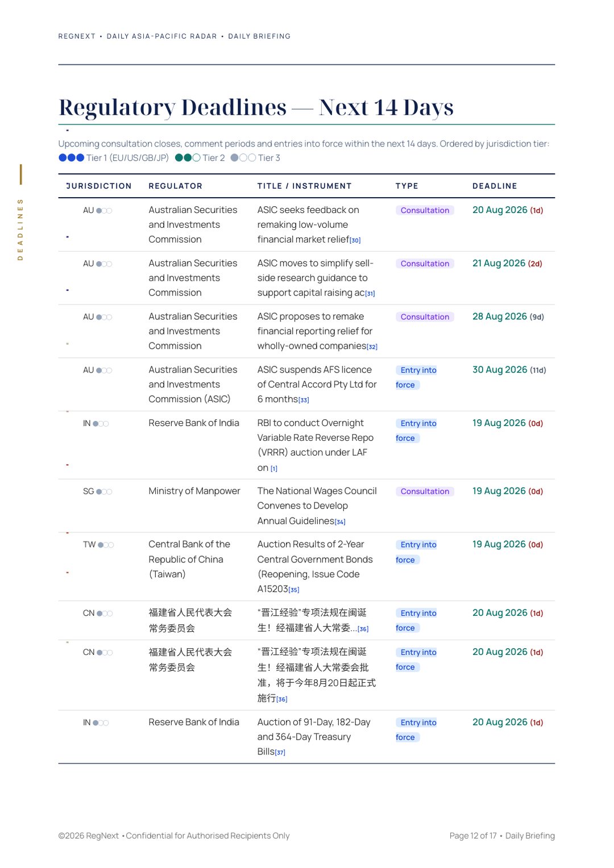Click the DEADLINE column header
Screen dimensions: 614x868
[495, 186]
